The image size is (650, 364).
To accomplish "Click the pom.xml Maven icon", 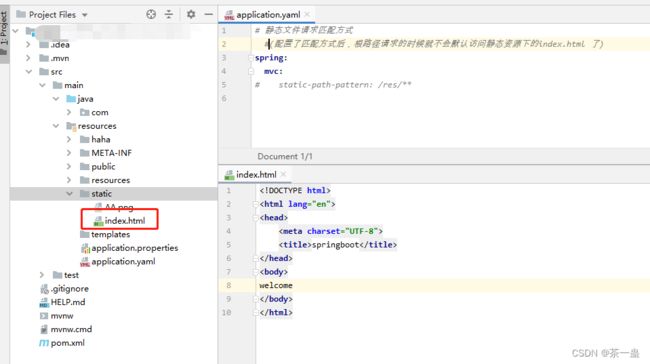I will (x=44, y=343).
